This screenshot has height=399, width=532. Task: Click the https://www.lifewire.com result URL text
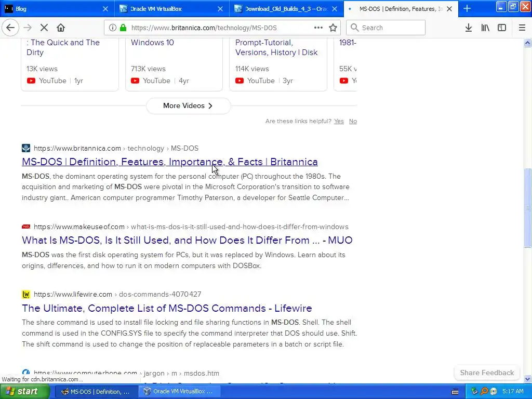pyautogui.click(x=73, y=294)
